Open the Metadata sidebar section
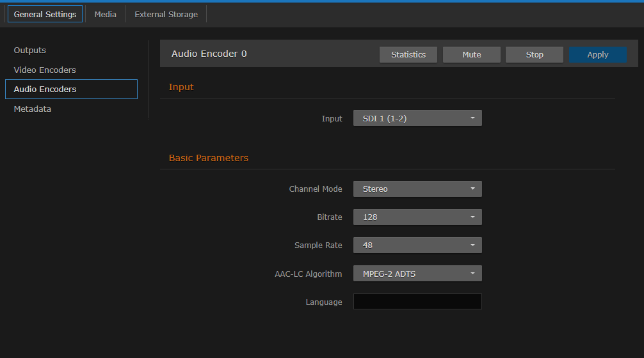This screenshot has height=358, width=644. (33, 109)
